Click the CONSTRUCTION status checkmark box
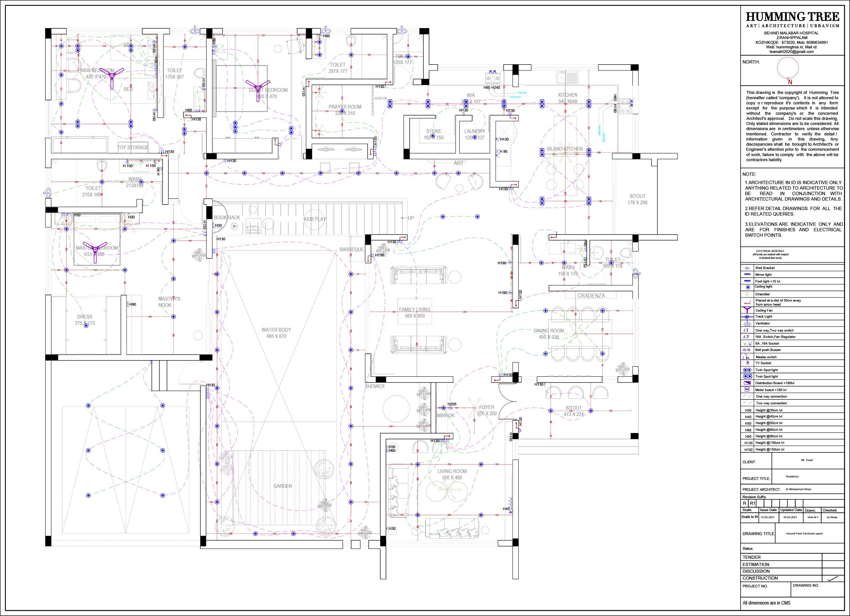Image resolution: width=850 pixels, height=616 pixels. click(x=833, y=578)
